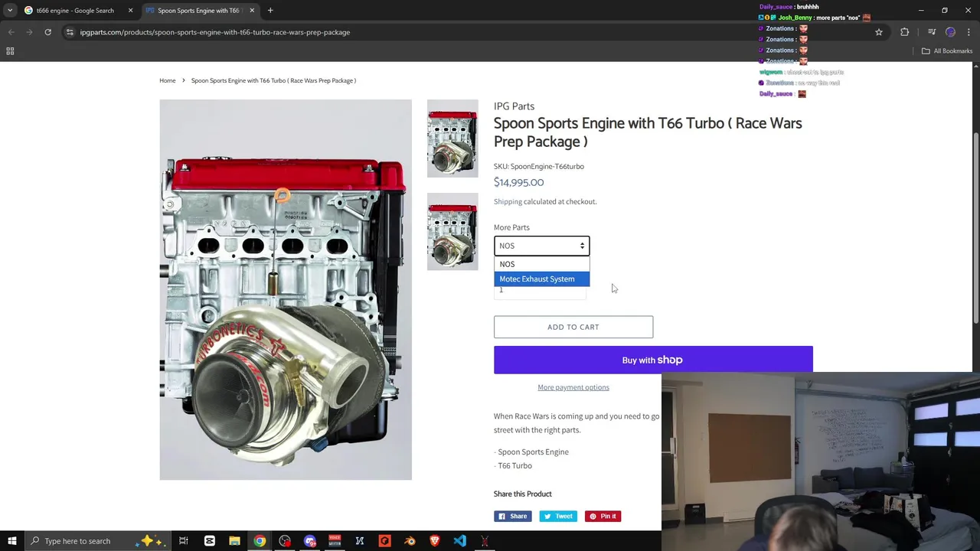Open File Explorer from the taskbar

pyautogui.click(x=234, y=541)
